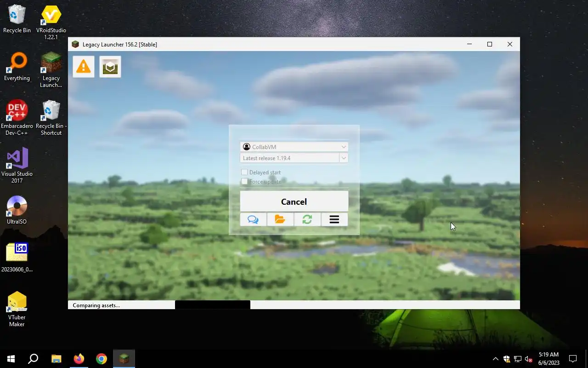Switch to Legacy Launcher taskbar button
This screenshot has width=588, height=368.
[x=124, y=359]
